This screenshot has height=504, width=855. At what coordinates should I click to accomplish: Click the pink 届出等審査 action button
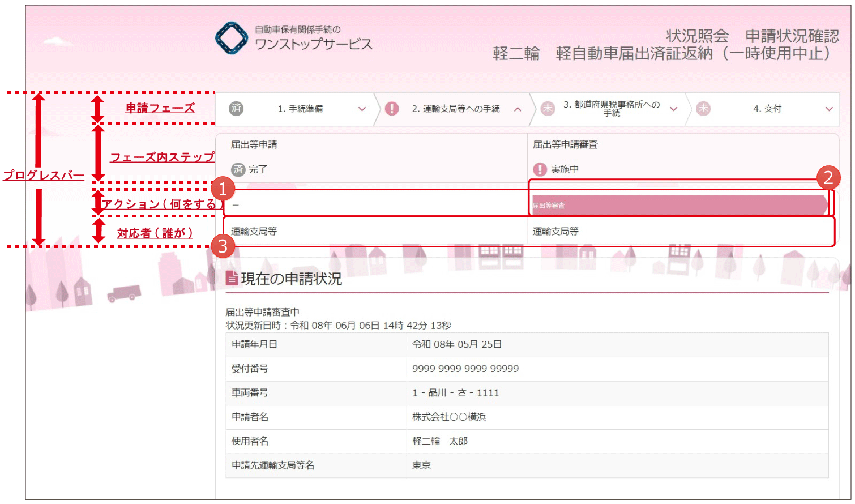coord(678,205)
